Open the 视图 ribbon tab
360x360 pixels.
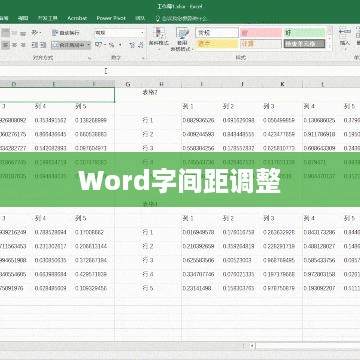pyautogui.click(x=23, y=18)
